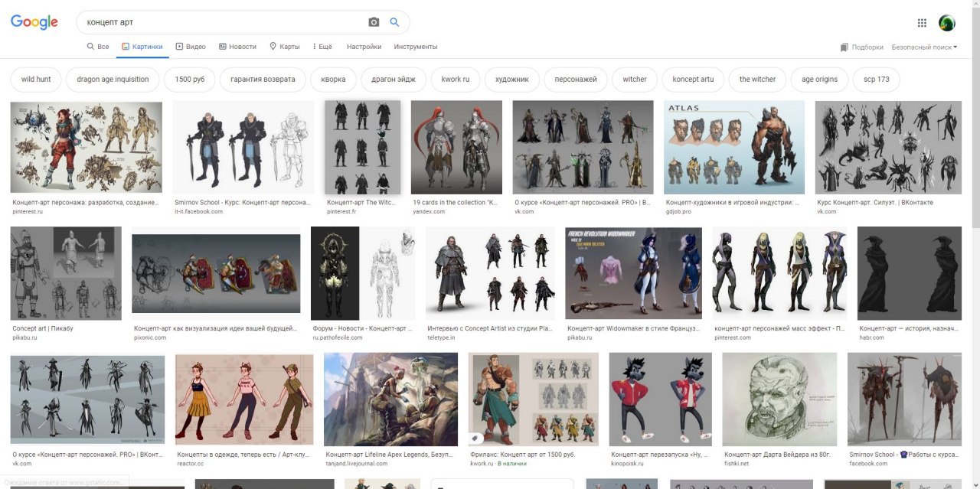Click the Фриланс: Концепт арт от 1500 руб link
Image resolution: width=980 pixels, height=489 pixels.
[522, 455]
